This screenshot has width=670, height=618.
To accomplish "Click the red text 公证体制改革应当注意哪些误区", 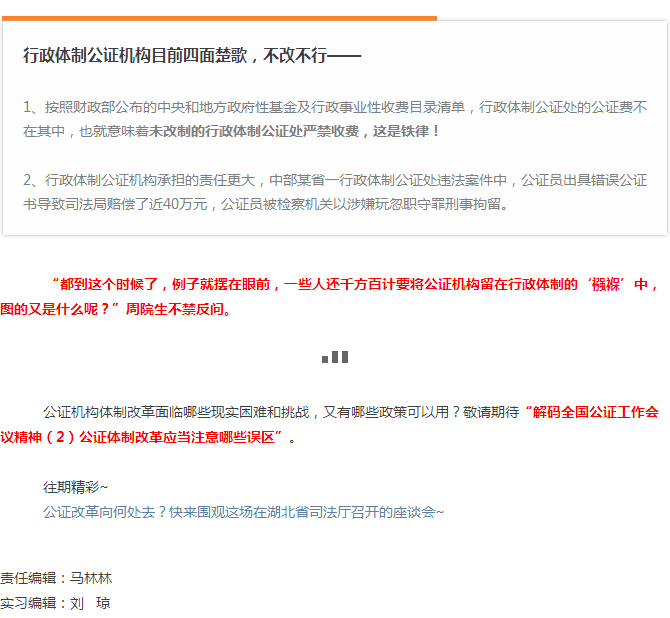I will tap(177, 437).
